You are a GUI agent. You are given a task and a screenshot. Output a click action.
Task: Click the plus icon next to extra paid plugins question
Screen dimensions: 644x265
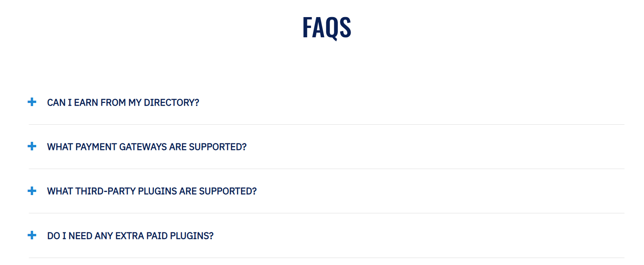[x=32, y=235]
